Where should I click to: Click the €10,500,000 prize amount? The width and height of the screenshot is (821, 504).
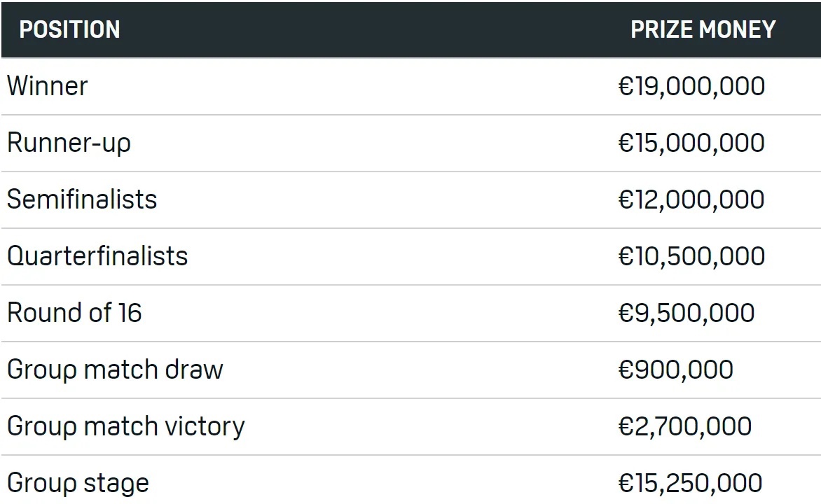pos(691,256)
